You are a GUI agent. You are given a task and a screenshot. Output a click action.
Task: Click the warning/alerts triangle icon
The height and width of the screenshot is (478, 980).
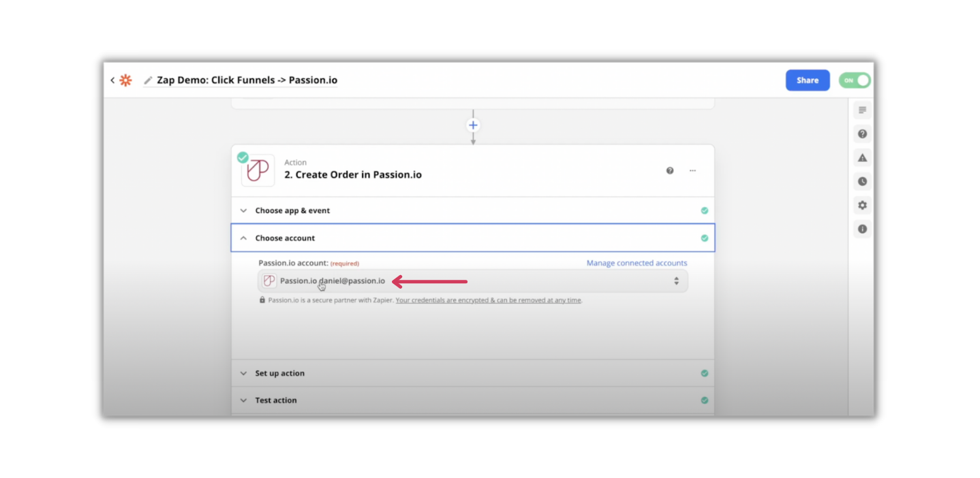861,157
